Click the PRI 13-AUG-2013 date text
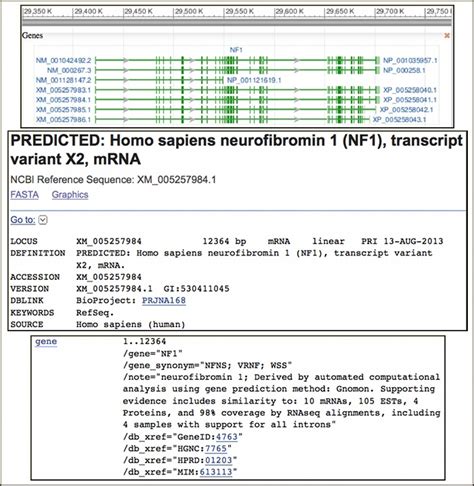This screenshot has height=486, width=474. pyautogui.click(x=402, y=241)
